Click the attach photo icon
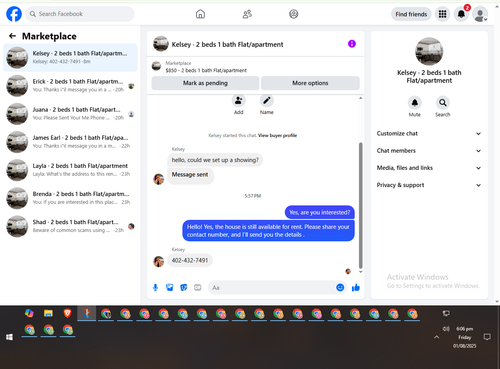The height and width of the screenshot is (369, 500). point(170,287)
